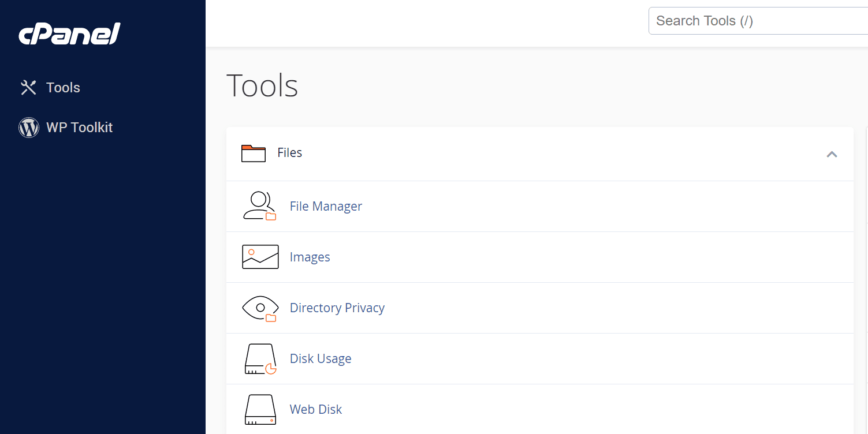Collapse the Files section with the chevron
Viewport: 868px width, 434px height.
point(832,154)
